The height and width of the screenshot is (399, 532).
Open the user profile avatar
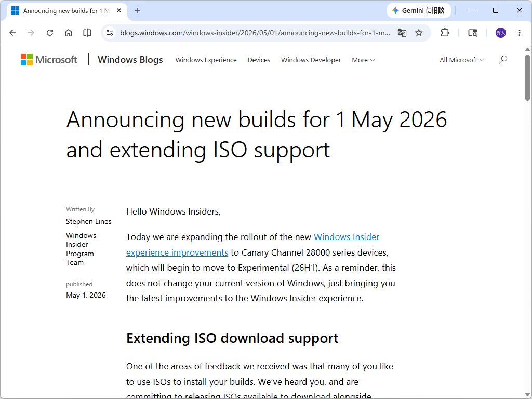point(501,33)
